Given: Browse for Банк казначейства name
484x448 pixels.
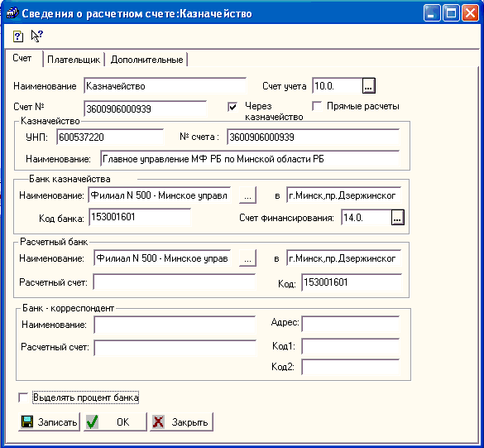Looking at the screenshot, I should pyautogui.click(x=247, y=195).
